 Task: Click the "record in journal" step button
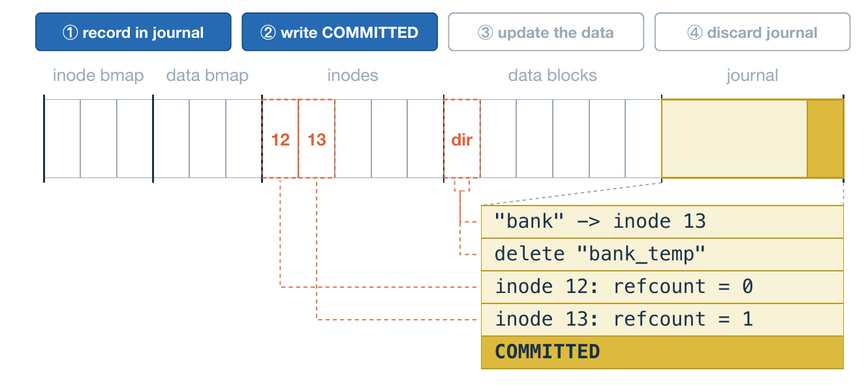pos(133,32)
